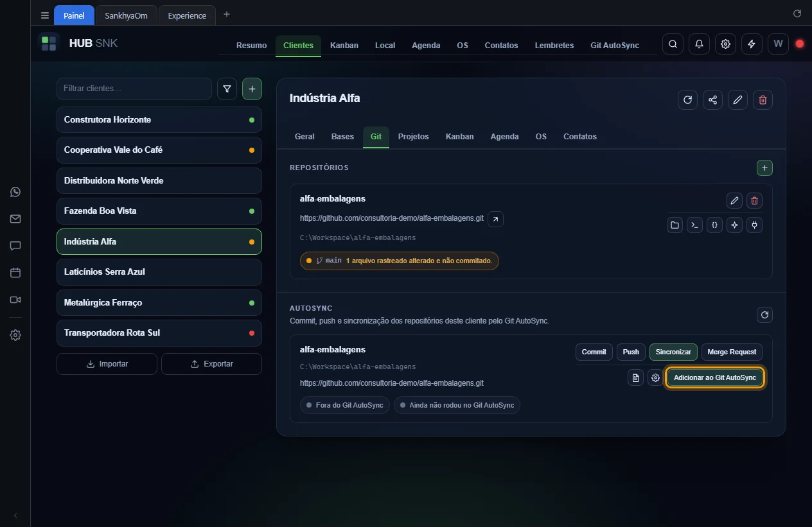
Task: Refresh the AutoSync section
Action: (764, 315)
